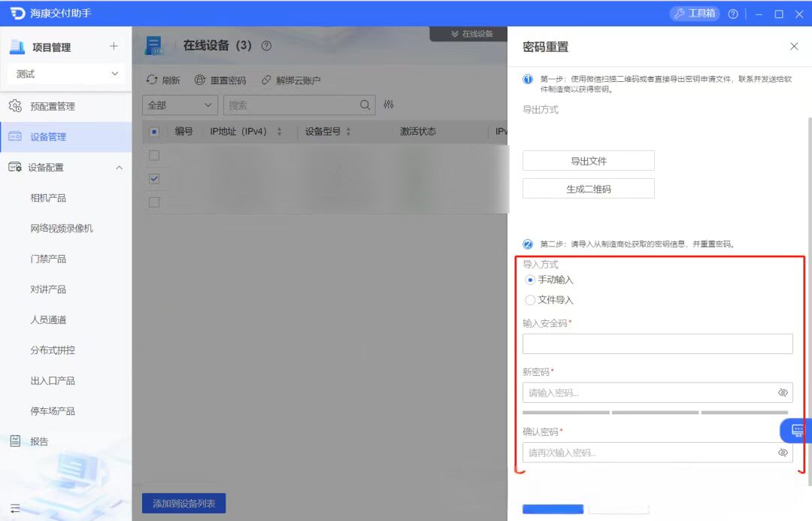
Task: Click the 导出文件 button
Action: pyautogui.click(x=588, y=161)
